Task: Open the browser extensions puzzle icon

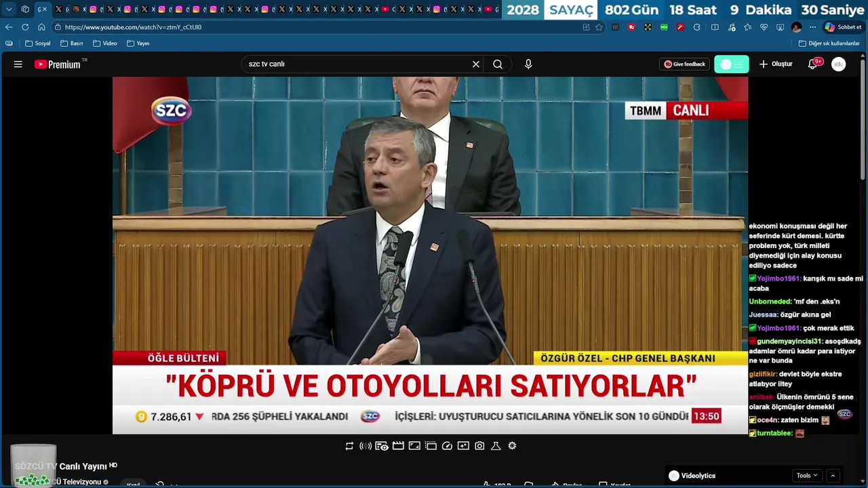Action: 697,27
